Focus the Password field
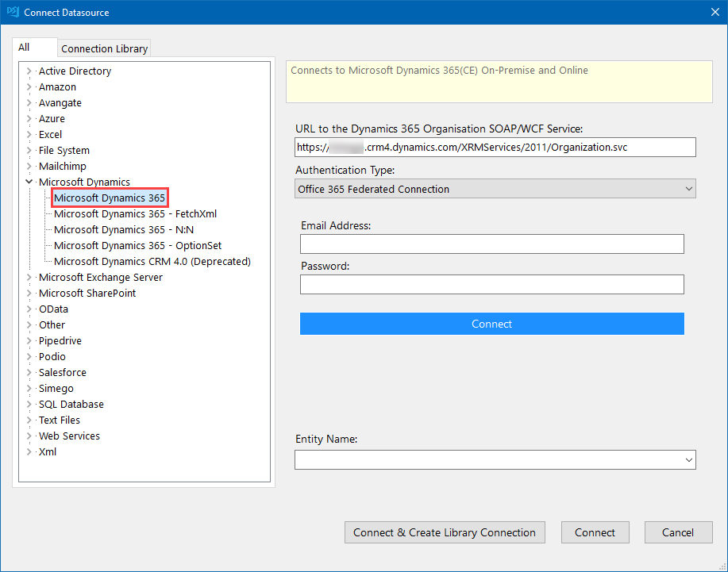Viewport: 728px width, 572px height. 491,284
